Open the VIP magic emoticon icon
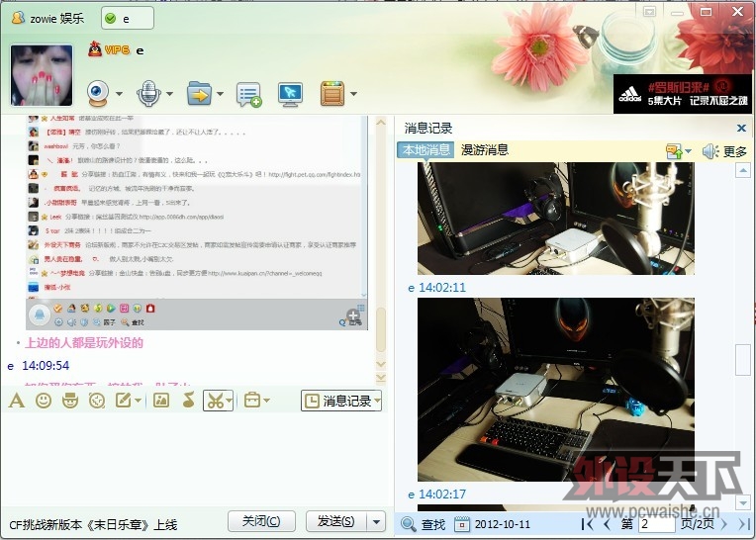The height and width of the screenshot is (540, 756). (x=70, y=401)
